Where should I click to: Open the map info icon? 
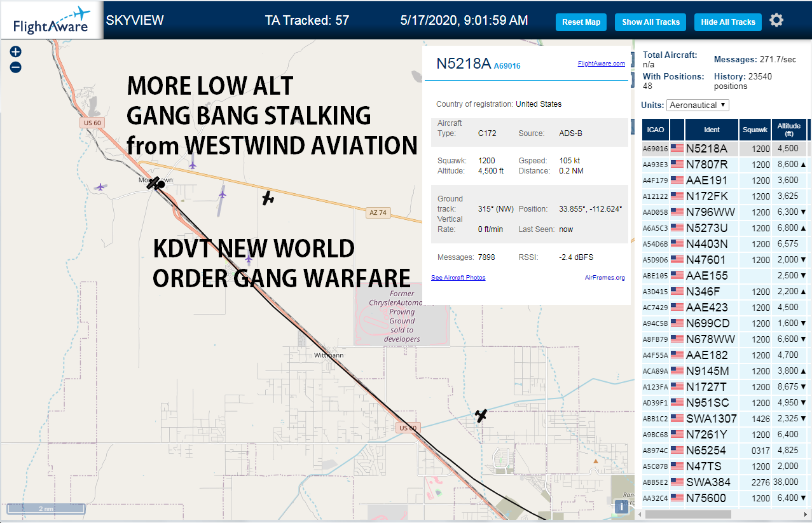(x=622, y=506)
